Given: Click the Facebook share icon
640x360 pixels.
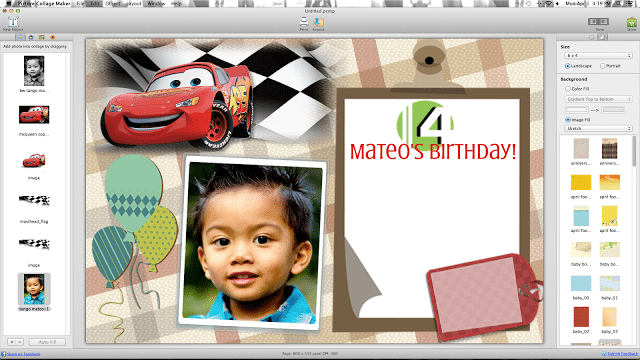Looking at the screenshot, I should [x=3, y=354].
